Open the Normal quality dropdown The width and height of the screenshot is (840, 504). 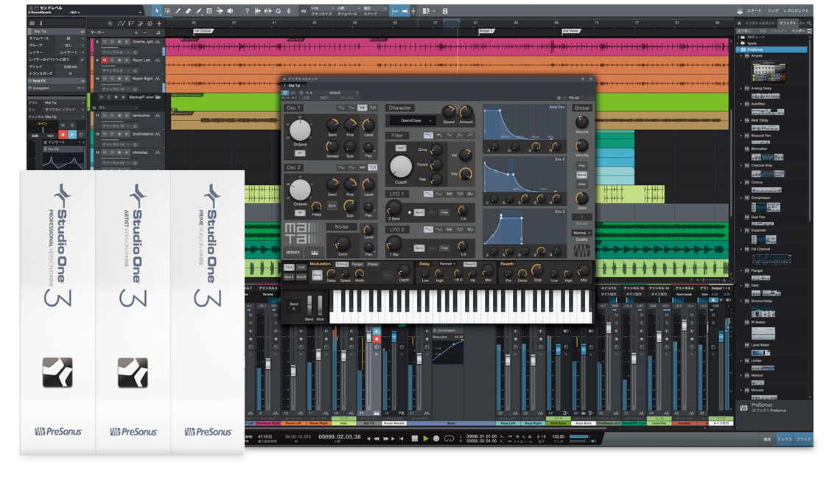coord(582,233)
